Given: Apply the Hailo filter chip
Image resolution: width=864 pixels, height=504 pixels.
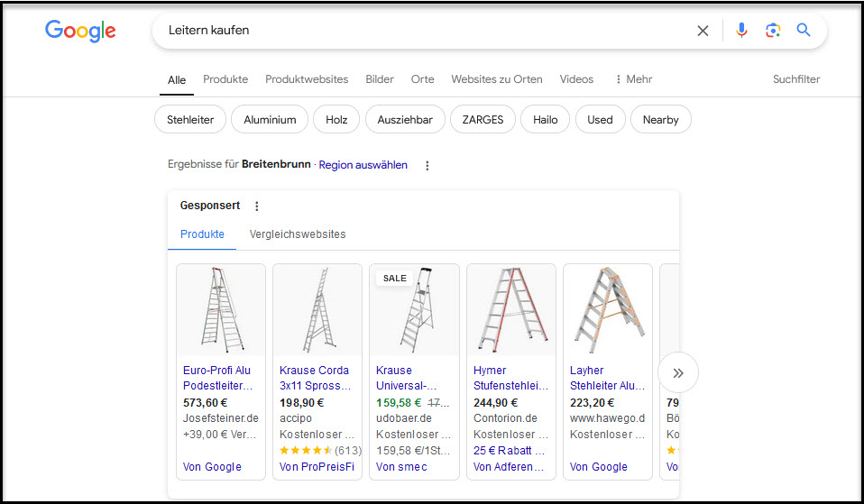Looking at the screenshot, I should click(545, 120).
